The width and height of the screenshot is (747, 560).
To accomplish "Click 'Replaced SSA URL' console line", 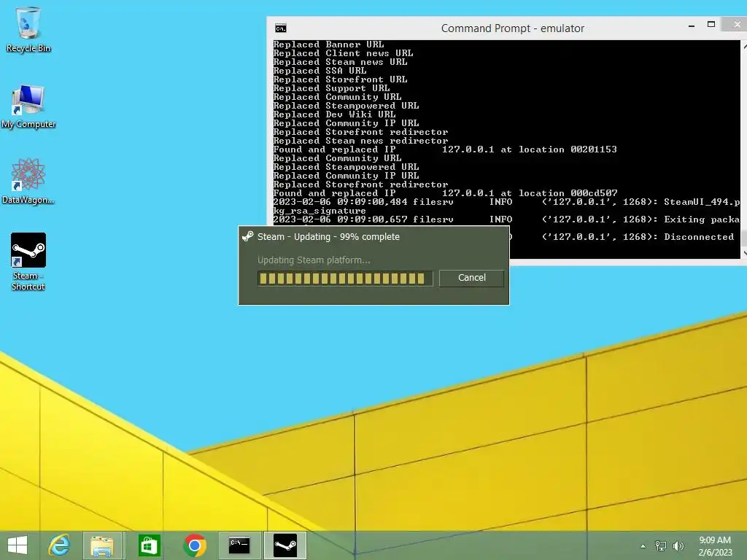I will click(320, 71).
